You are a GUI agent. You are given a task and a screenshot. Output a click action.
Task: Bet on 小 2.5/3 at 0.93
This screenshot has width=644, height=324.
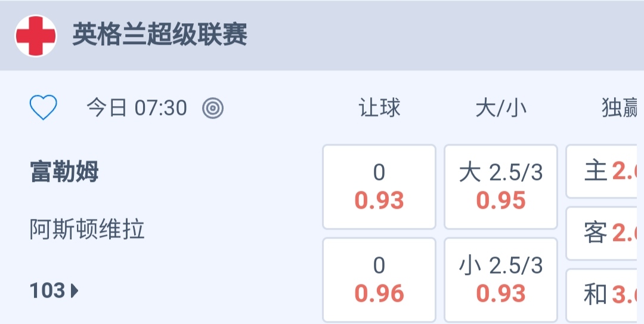pos(501,280)
